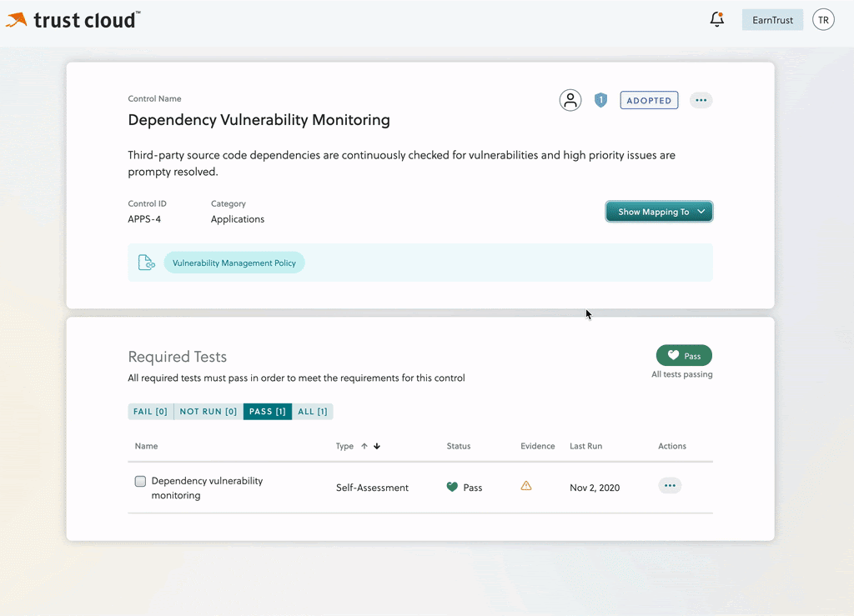Click the Evidence column header
Viewport: 854px width, 616px height.
[x=538, y=446]
